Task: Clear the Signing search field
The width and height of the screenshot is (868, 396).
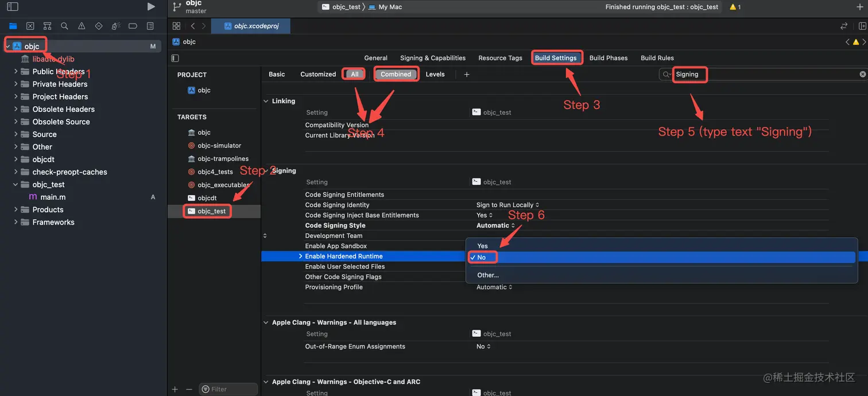Action: tap(862, 74)
